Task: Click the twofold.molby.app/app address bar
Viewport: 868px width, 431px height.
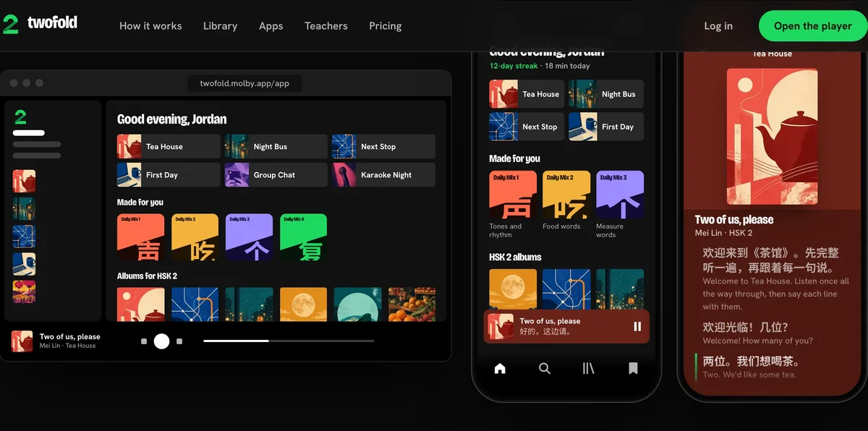Action: [x=244, y=83]
